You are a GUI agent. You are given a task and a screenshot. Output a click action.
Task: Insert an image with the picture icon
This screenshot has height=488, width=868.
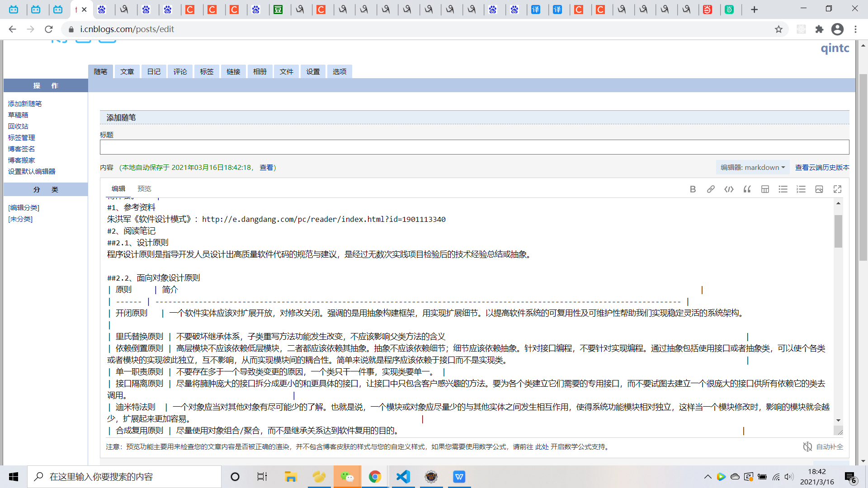[819, 189]
